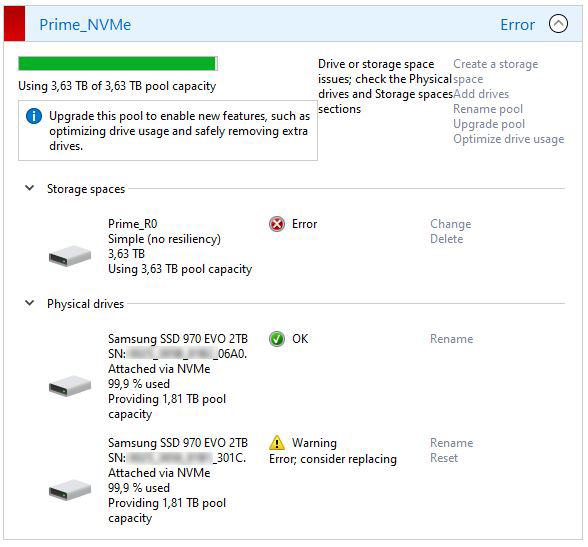Open Create a storage space link
Image resolution: width=588 pixels, height=547 pixels.
pos(495,71)
